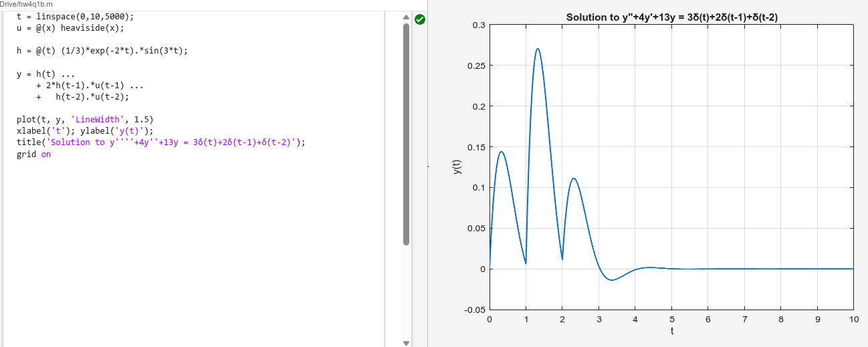Click the xlabel ylabel code line
Image resolution: width=868 pixels, height=347 pixels.
85,131
